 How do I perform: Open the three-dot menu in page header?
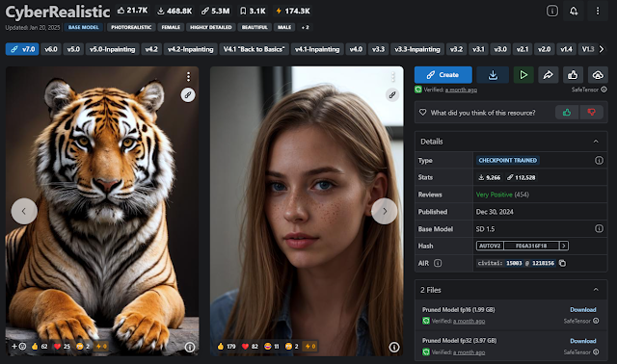tap(598, 11)
